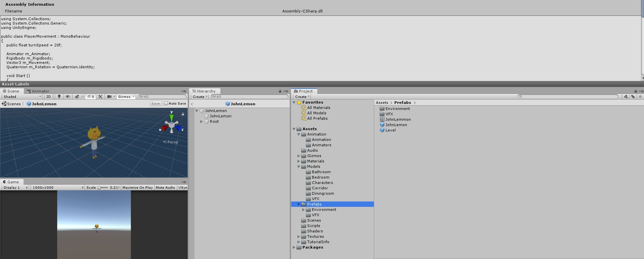Select JohnLemmon animator controller asset
644x259 pixels.
pyautogui.click(x=395, y=119)
